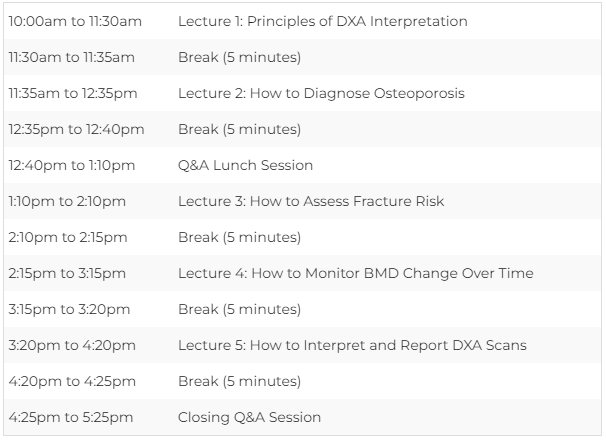This screenshot has width=606, height=441.
Task: Select Lecture 4: How to Monitor BMD Change
Action: [x=356, y=273]
